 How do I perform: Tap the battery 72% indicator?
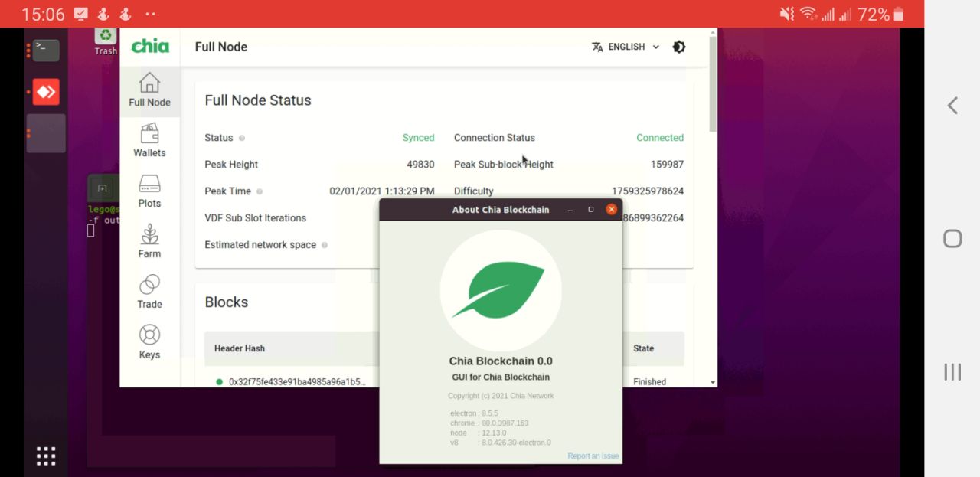(881, 14)
